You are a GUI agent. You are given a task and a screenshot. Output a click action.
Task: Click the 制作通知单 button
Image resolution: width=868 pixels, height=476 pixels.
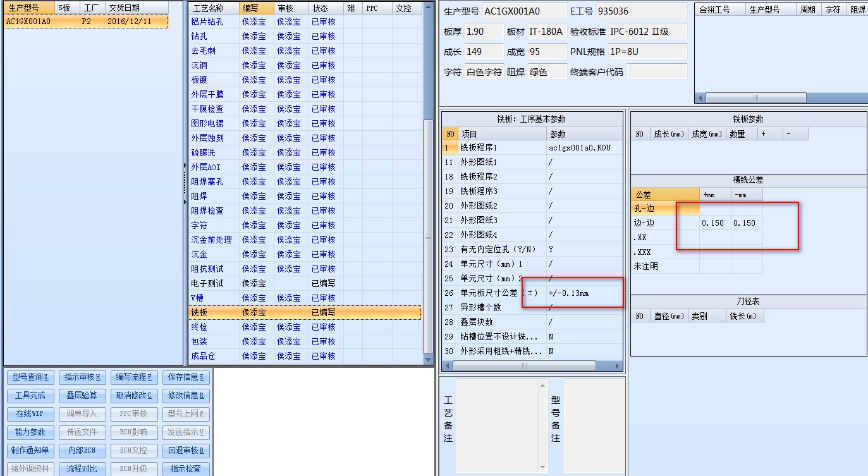click(31, 451)
